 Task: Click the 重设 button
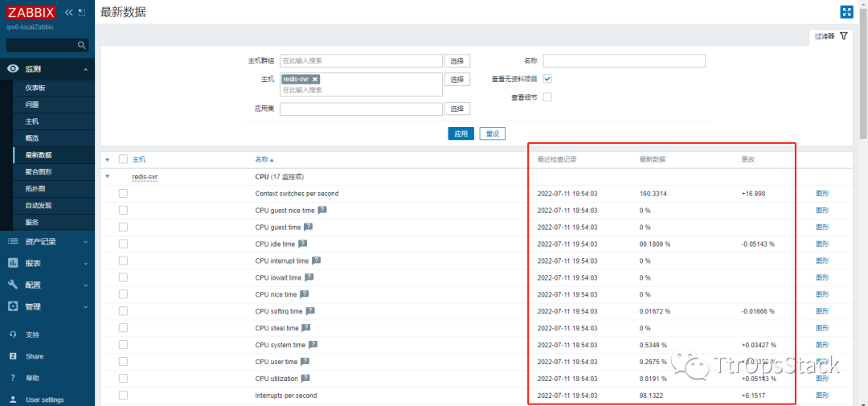tap(492, 133)
